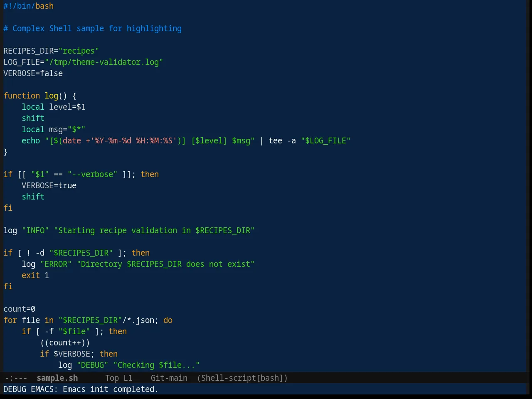This screenshot has width=532, height=399.
Task: Click the 'exit 1' line
Action: (x=35, y=275)
